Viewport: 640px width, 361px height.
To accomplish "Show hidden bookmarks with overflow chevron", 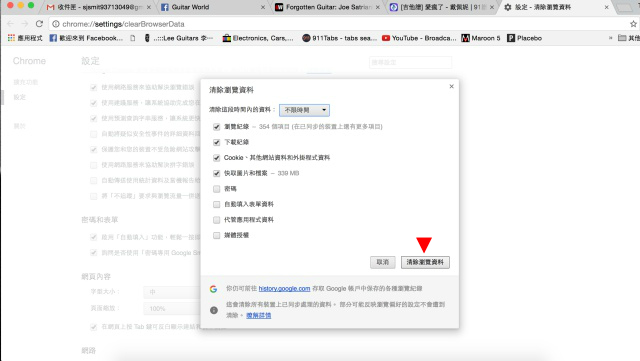I will [x=611, y=38].
